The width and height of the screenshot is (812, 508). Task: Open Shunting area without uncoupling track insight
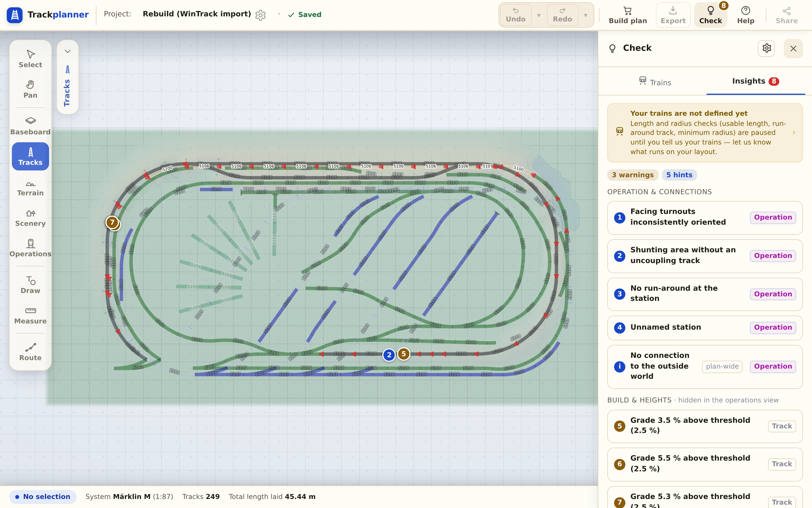point(705,256)
